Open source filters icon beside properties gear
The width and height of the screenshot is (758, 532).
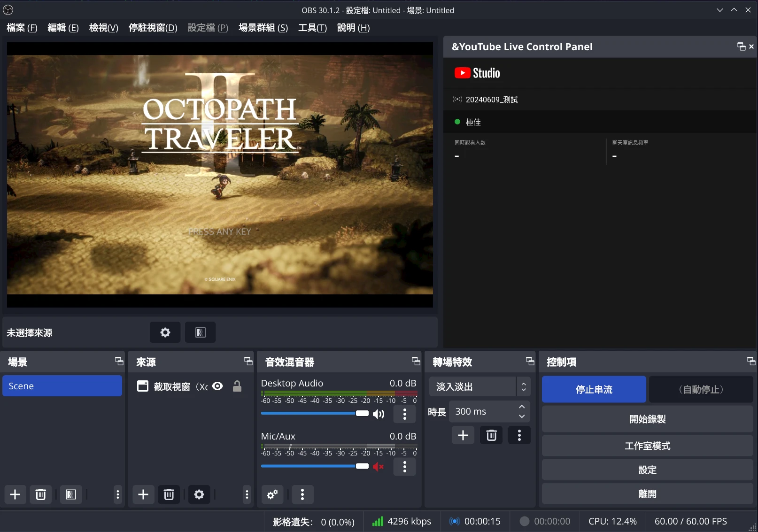[x=201, y=332]
